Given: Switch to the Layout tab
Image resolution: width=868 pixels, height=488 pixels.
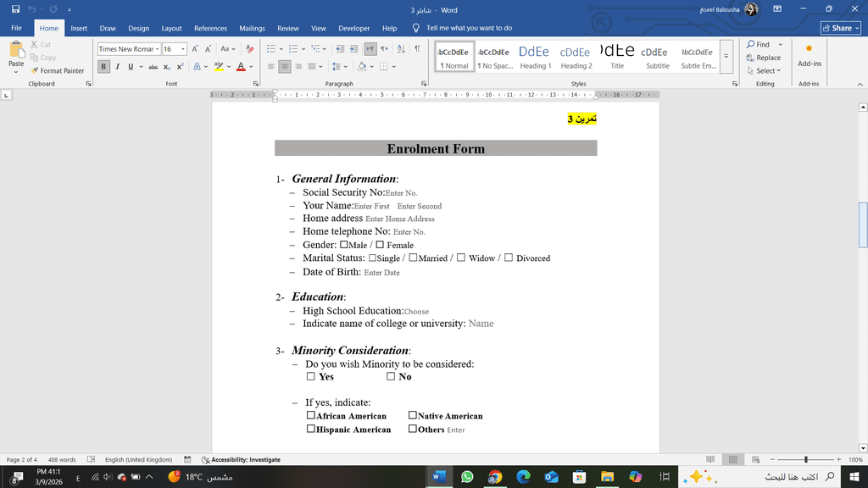Looking at the screenshot, I should click(171, 28).
